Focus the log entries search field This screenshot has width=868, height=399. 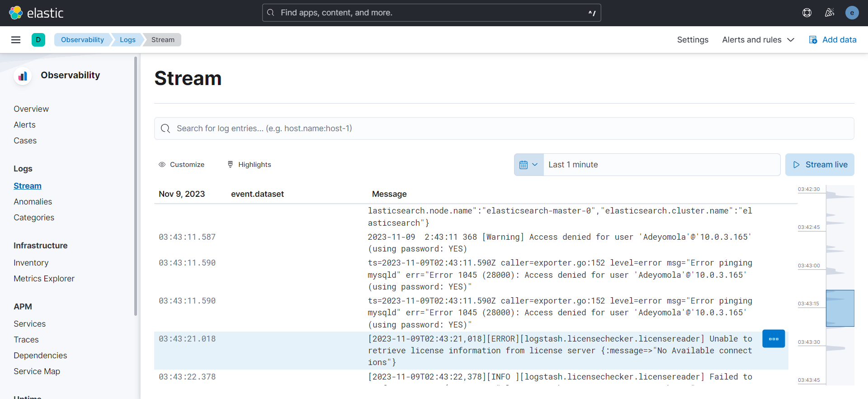tap(504, 128)
